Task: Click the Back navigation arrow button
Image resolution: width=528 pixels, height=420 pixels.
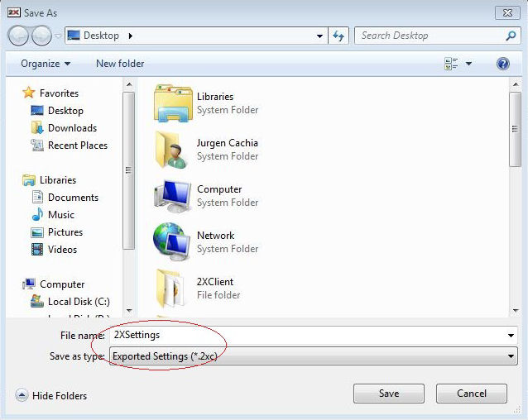Action: click(x=18, y=36)
